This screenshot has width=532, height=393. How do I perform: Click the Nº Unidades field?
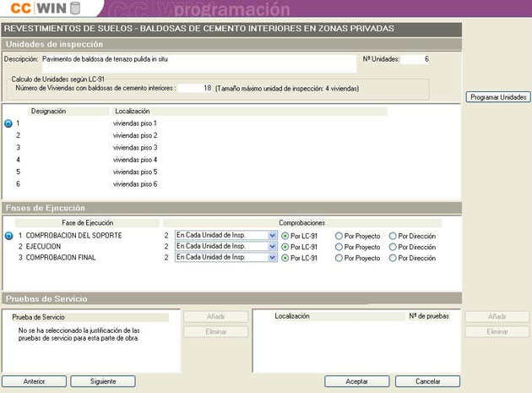point(415,60)
